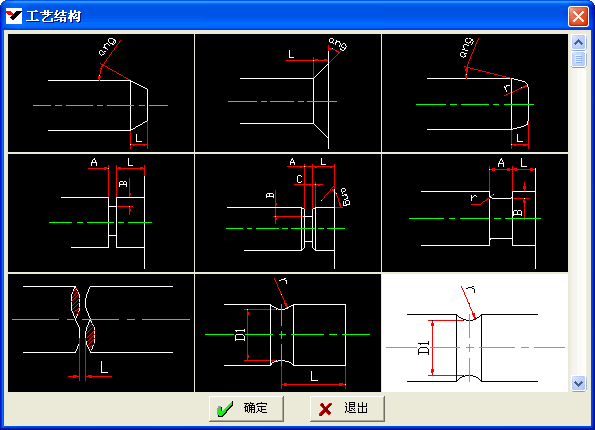Click the vertical scrollbar thumb
Image resolution: width=595 pixels, height=430 pixels.
point(578,59)
